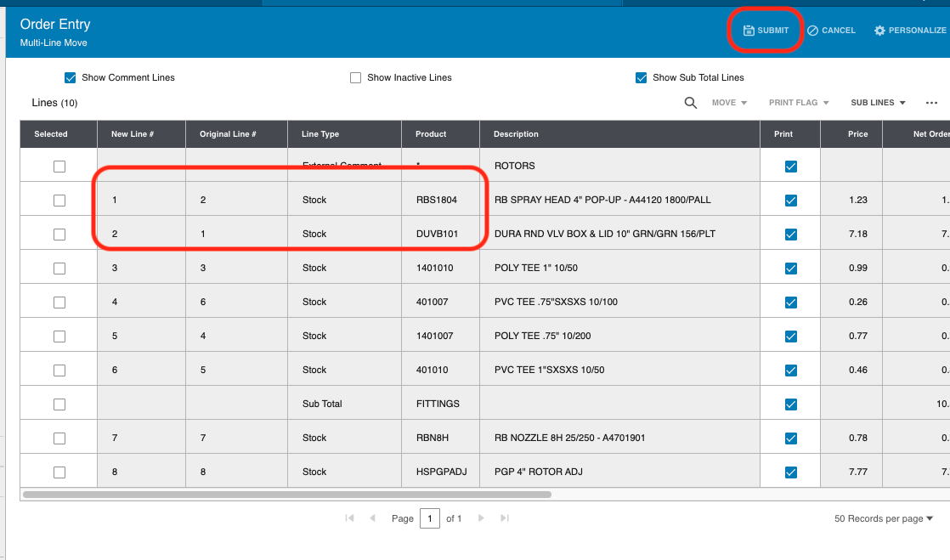Click product code RBN8H
The width and height of the screenshot is (950, 560).
click(x=433, y=438)
